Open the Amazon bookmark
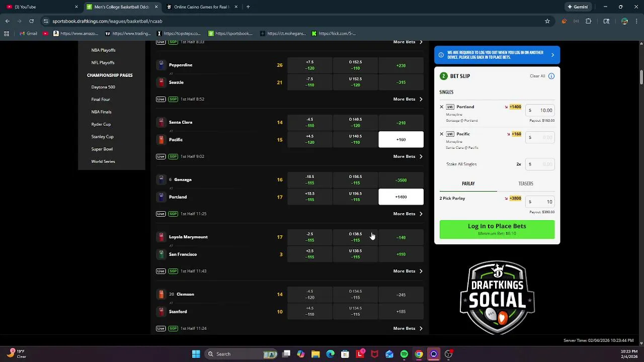 click(x=76, y=34)
